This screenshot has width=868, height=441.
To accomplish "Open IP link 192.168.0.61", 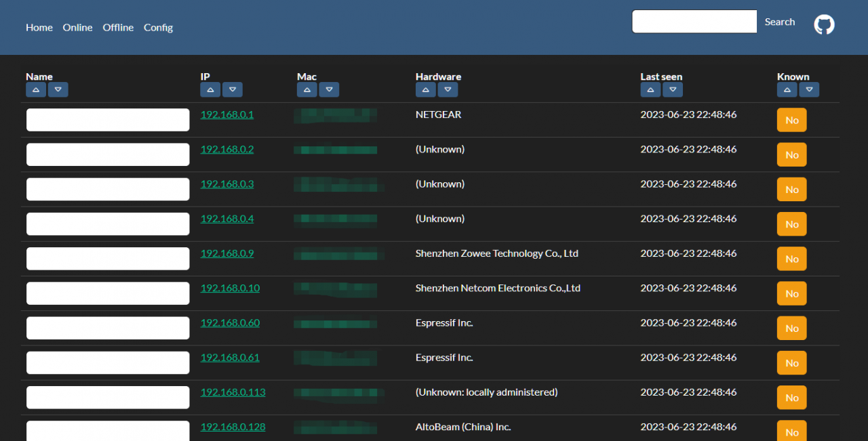I will (230, 357).
